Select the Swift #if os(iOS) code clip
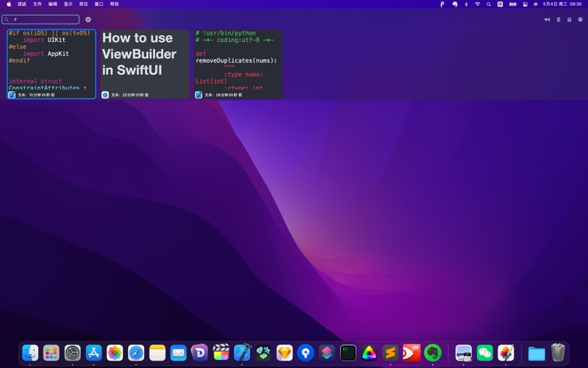588x368 pixels. 51,60
